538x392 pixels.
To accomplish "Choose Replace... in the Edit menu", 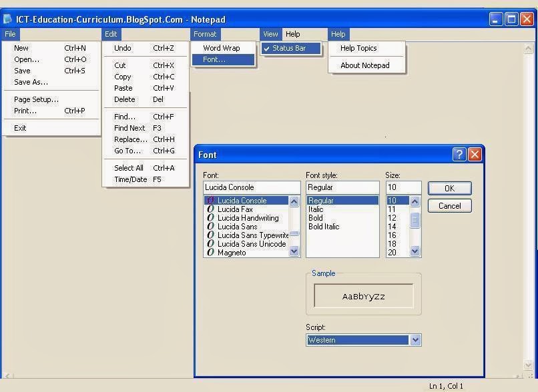I will point(130,139).
